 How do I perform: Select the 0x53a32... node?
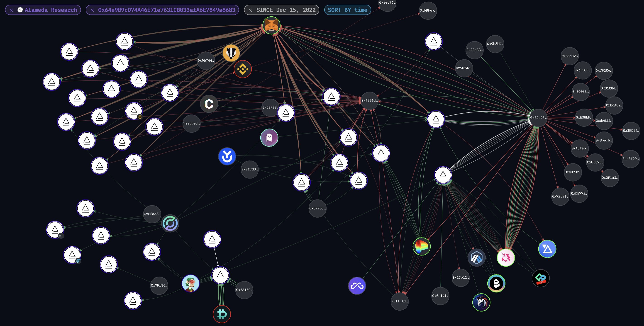coord(569,56)
